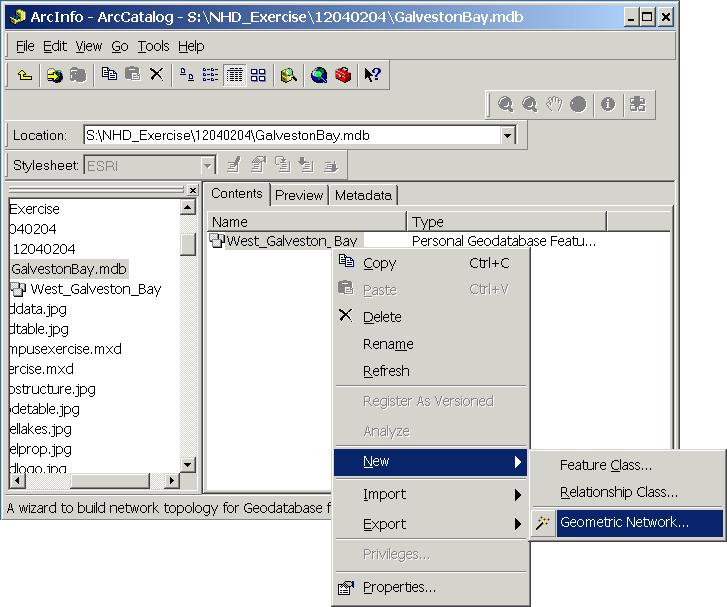Switch to Large Icons view
This screenshot has height=607, width=727.
187,75
